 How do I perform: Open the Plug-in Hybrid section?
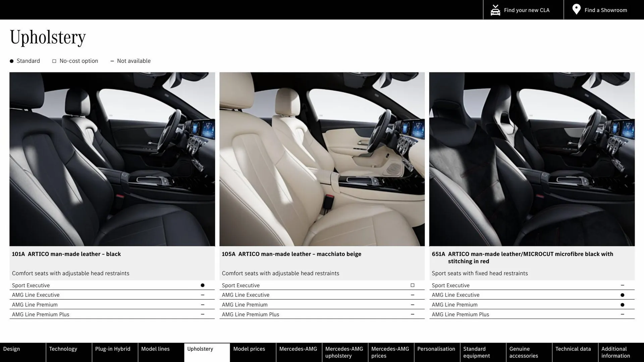[x=113, y=349]
